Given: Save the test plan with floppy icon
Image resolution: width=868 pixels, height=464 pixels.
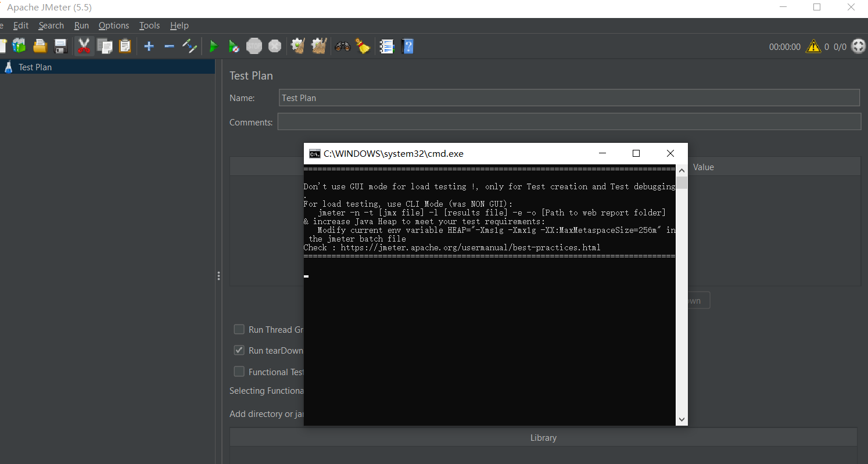Looking at the screenshot, I should (x=61, y=46).
